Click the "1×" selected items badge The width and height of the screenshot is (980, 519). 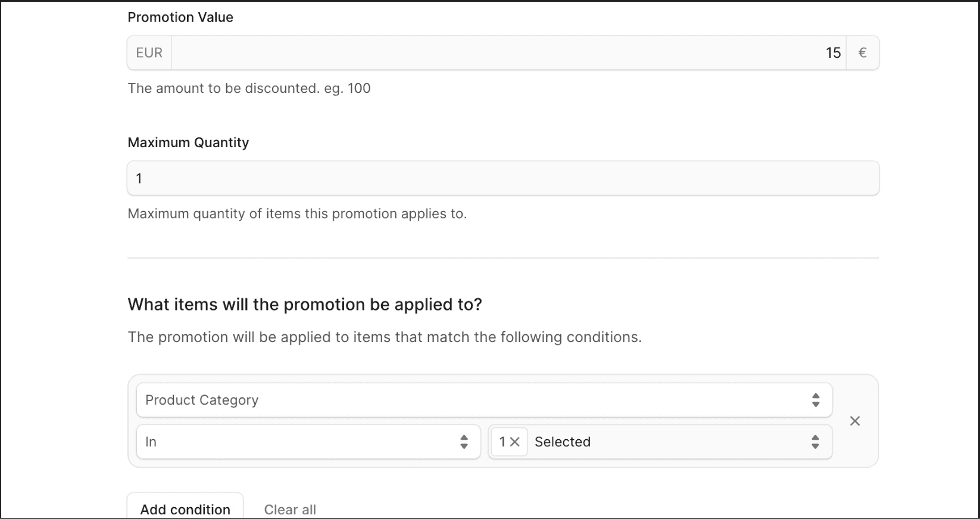click(x=509, y=442)
